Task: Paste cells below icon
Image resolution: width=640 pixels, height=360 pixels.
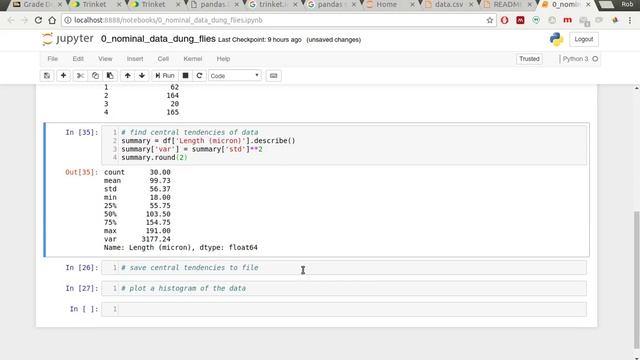Action: click(110, 76)
